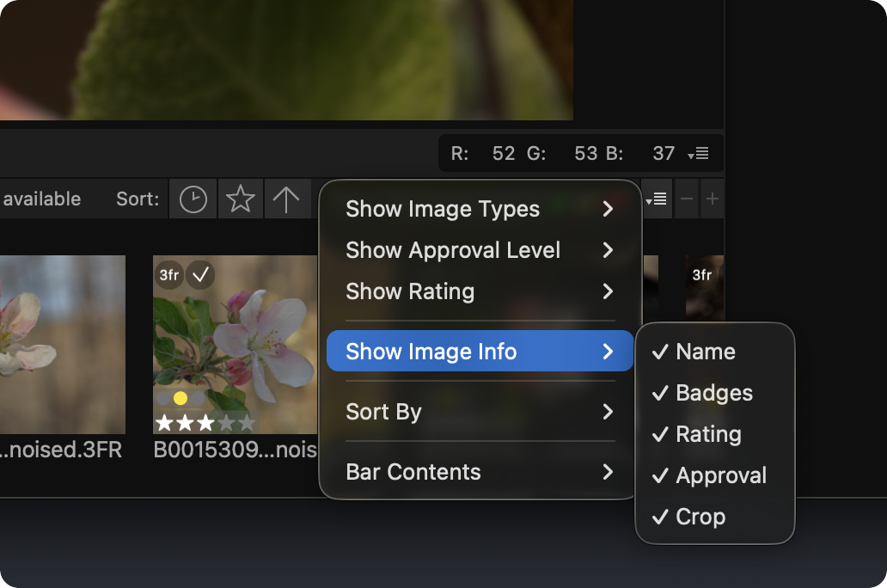Click the yellow color tag on the thumbnail

point(181,397)
